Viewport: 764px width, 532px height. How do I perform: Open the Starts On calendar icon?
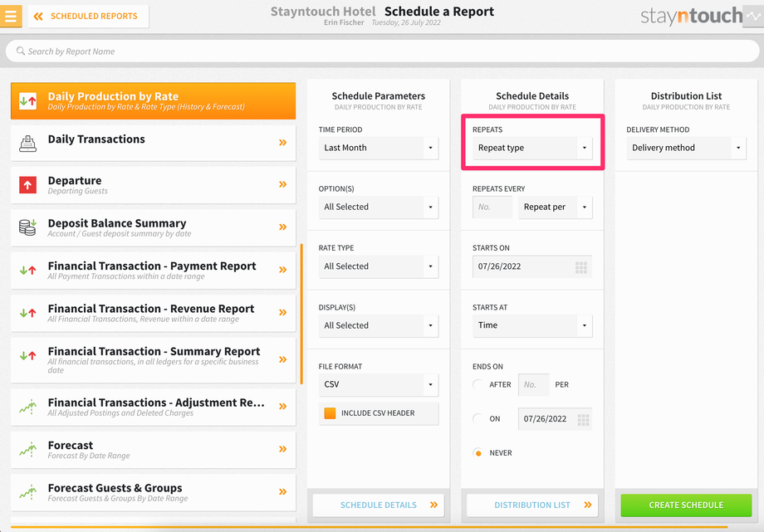coord(580,267)
